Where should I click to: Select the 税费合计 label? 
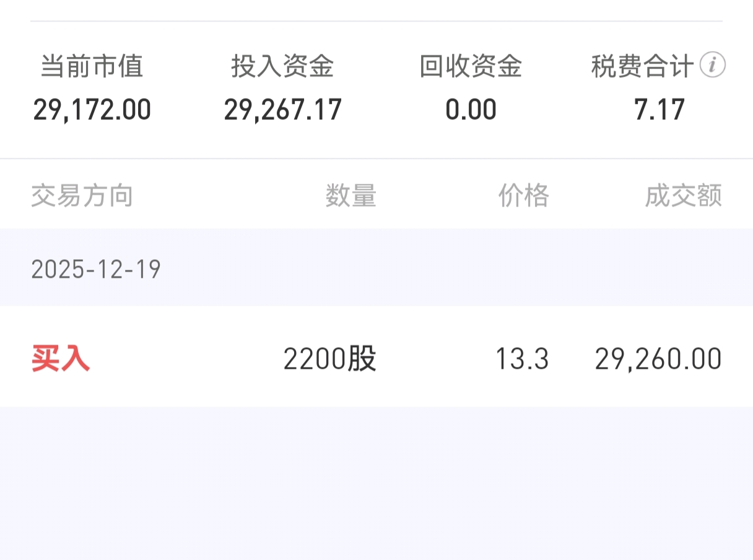[642, 66]
